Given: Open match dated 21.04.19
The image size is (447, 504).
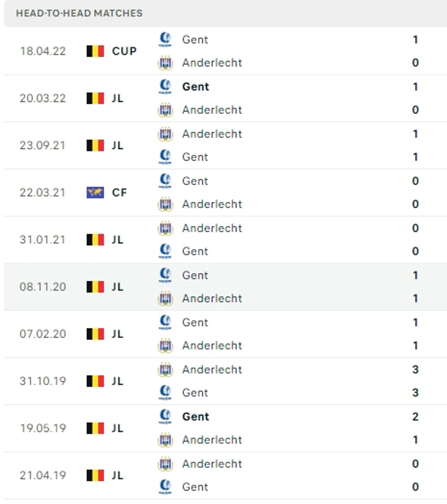Looking at the screenshot, I should [x=225, y=476].
